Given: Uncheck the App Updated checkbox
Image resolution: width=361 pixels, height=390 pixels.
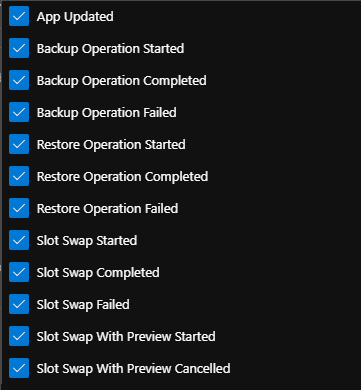Looking at the screenshot, I should point(19,16).
